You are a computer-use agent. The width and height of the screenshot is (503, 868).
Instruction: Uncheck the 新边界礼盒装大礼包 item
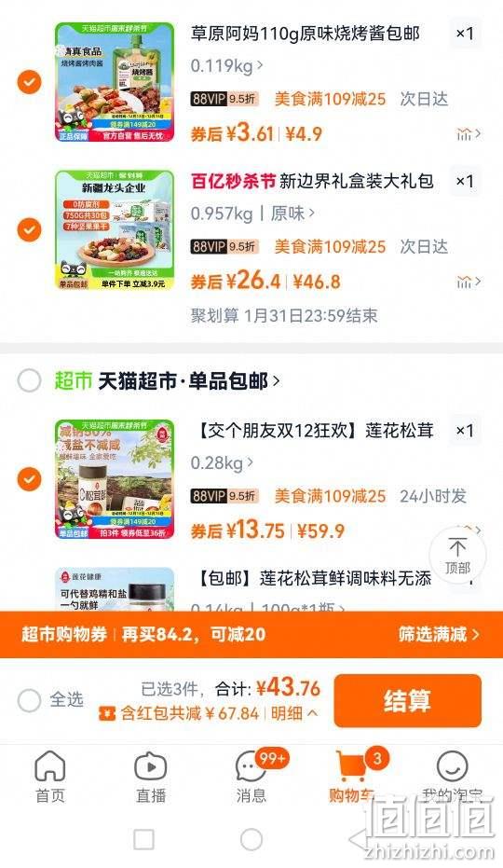pyautogui.click(x=29, y=229)
